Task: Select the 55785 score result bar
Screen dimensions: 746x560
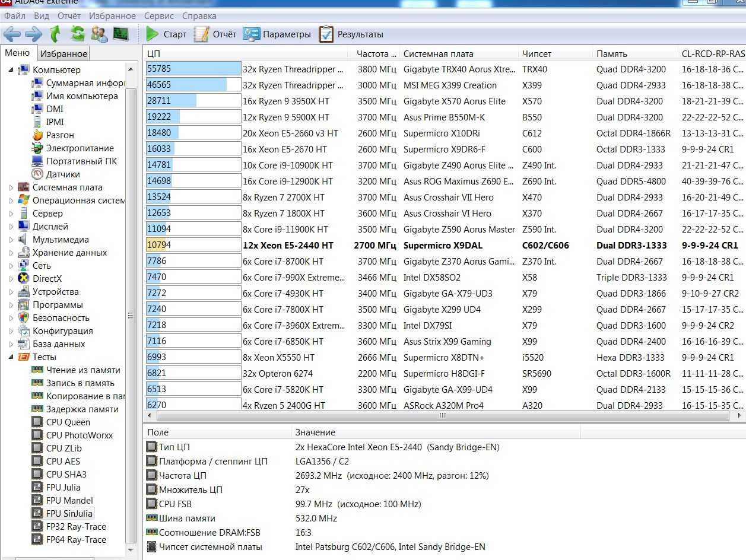Action: (193, 69)
